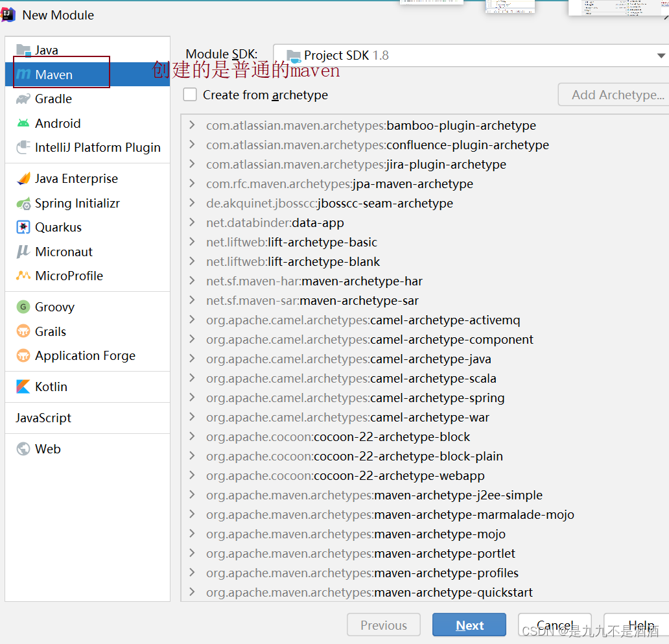
Task: Select JavaScript module type
Action: (x=88, y=418)
